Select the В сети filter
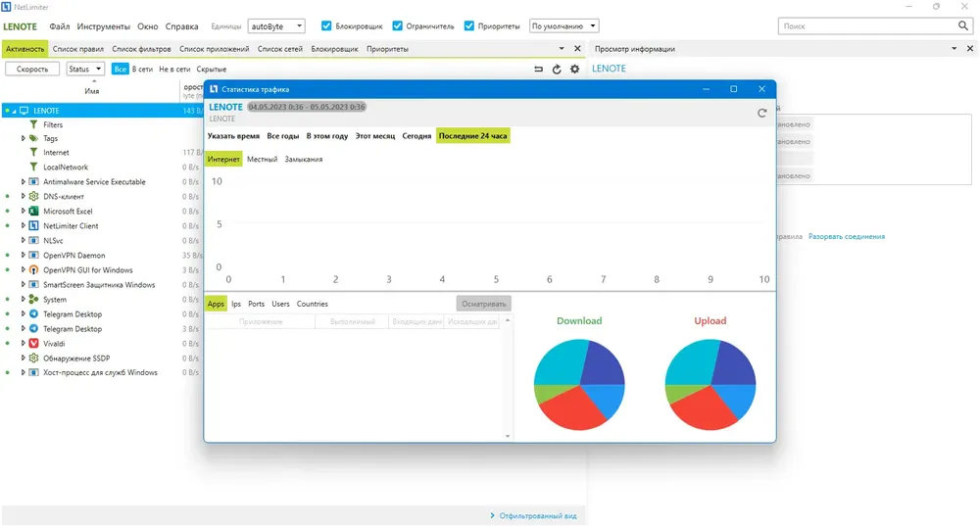The height and width of the screenshot is (527, 980). click(142, 70)
